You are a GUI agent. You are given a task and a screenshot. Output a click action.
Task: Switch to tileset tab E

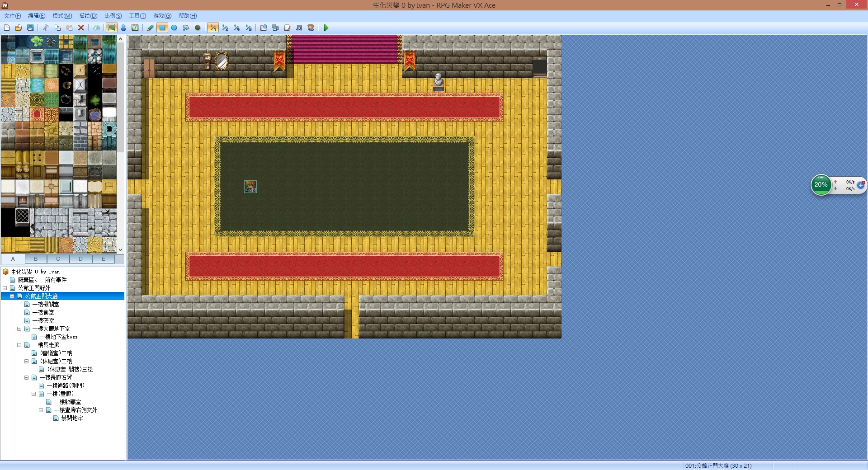pos(104,259)
